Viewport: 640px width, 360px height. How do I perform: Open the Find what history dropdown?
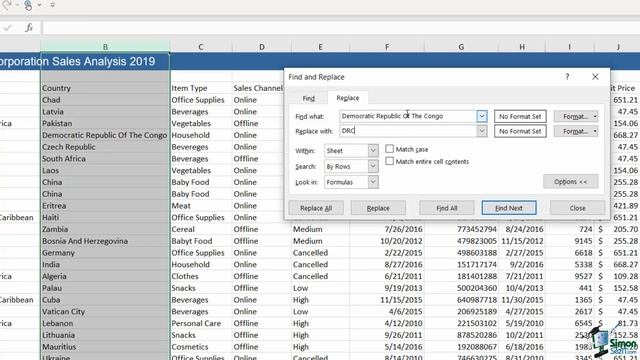tap(482, 116)
